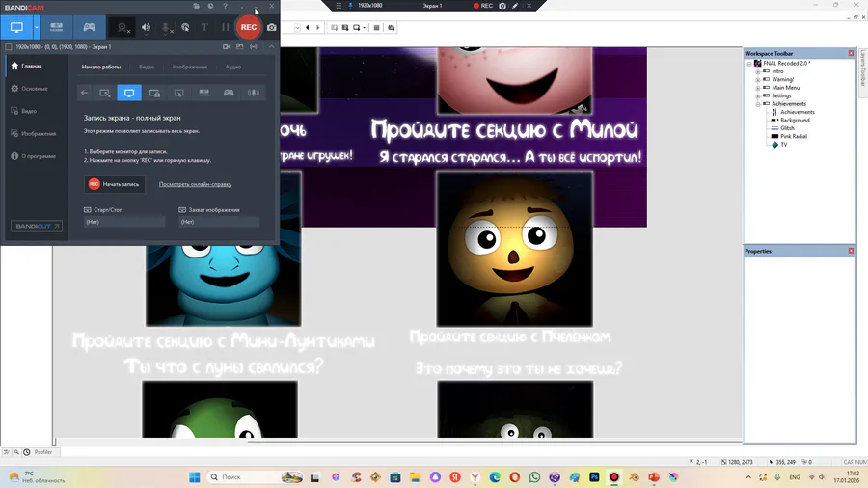Collapse FINAL Recoded 2.0 root node

coord(749,64)
